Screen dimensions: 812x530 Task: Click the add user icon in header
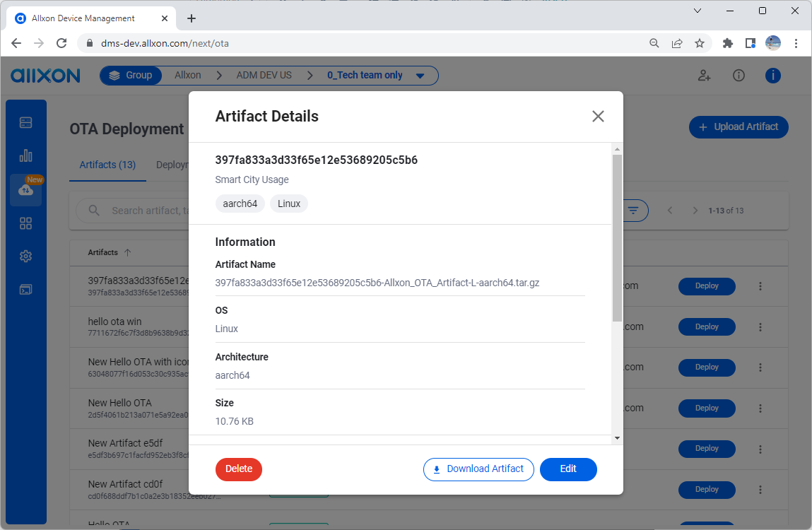pos(704,75)
